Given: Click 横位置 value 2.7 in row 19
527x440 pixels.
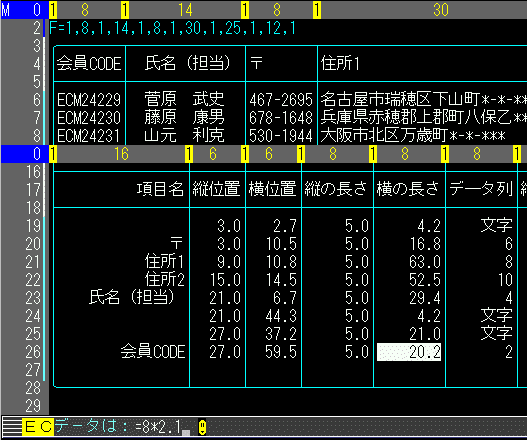Looking at the screenshot, I should coord(285,226).
